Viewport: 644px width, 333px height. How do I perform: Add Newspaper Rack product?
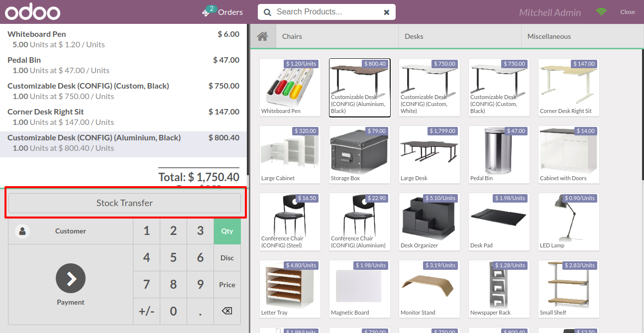[499, 289]
